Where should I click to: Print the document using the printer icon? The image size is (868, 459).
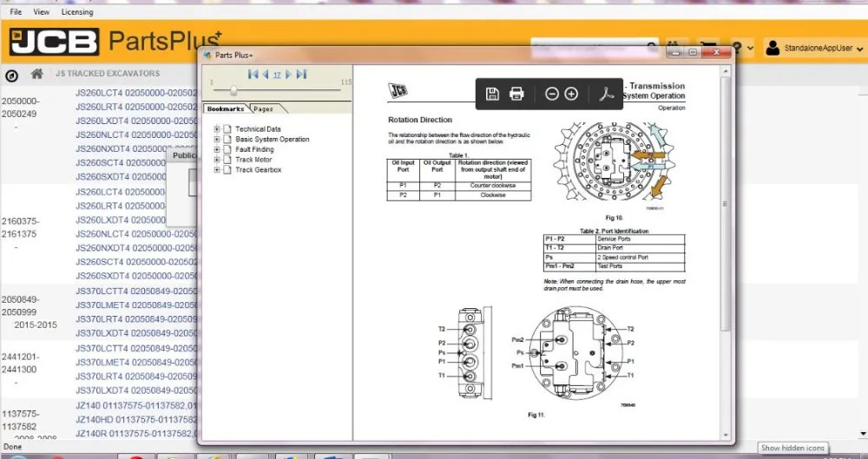516,94
